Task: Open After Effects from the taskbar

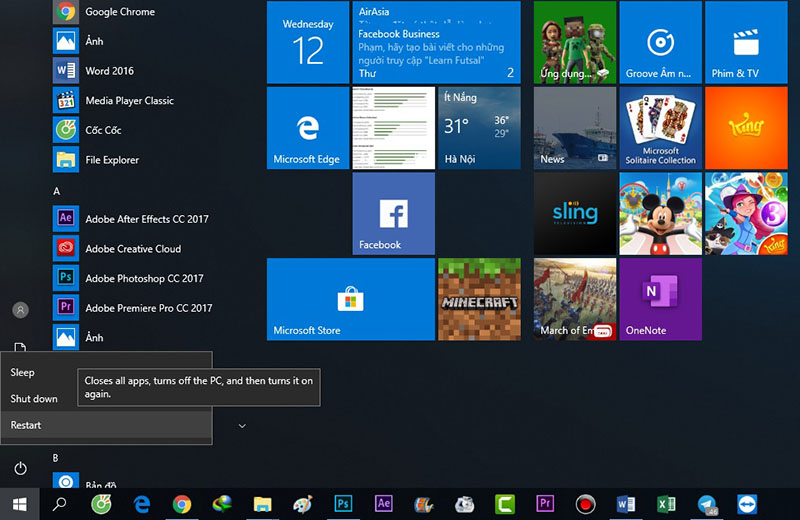Action: (x=383, y=504)
